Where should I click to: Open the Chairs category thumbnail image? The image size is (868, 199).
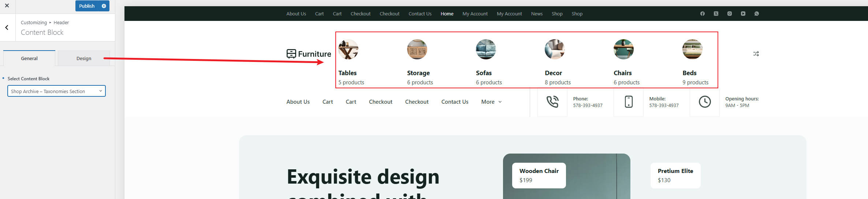623,49
